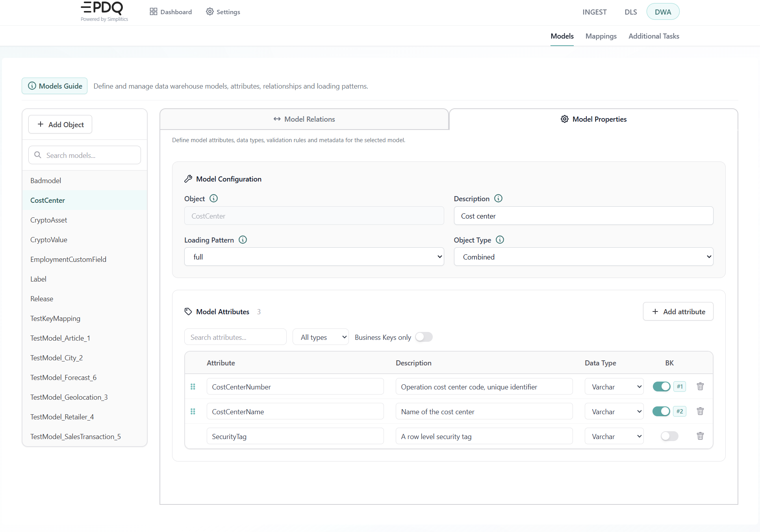Click the #2 business key order badge
Image resolution: width=760 pixels, height=532 pixels.
coord(680,411)
